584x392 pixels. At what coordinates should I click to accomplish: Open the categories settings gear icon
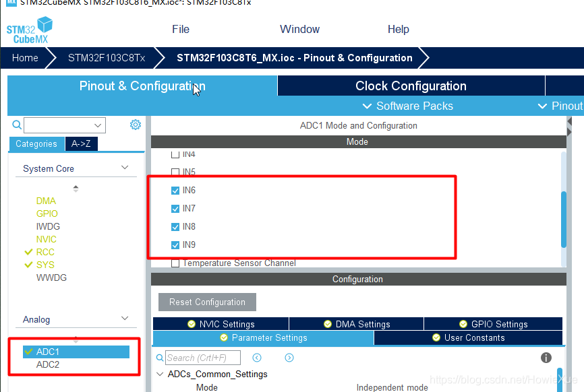click(136, 125)
